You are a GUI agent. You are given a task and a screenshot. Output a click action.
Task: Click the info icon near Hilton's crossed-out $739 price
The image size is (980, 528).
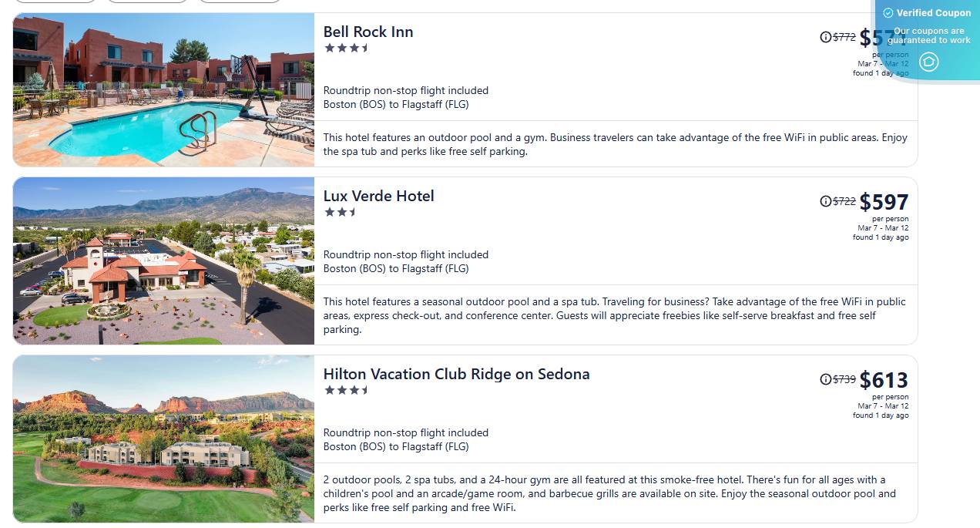point(824,378)
